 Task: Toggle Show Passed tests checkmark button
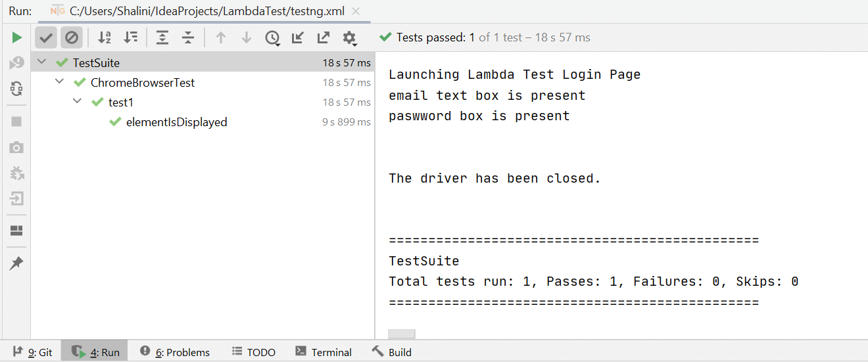point(46,37)
